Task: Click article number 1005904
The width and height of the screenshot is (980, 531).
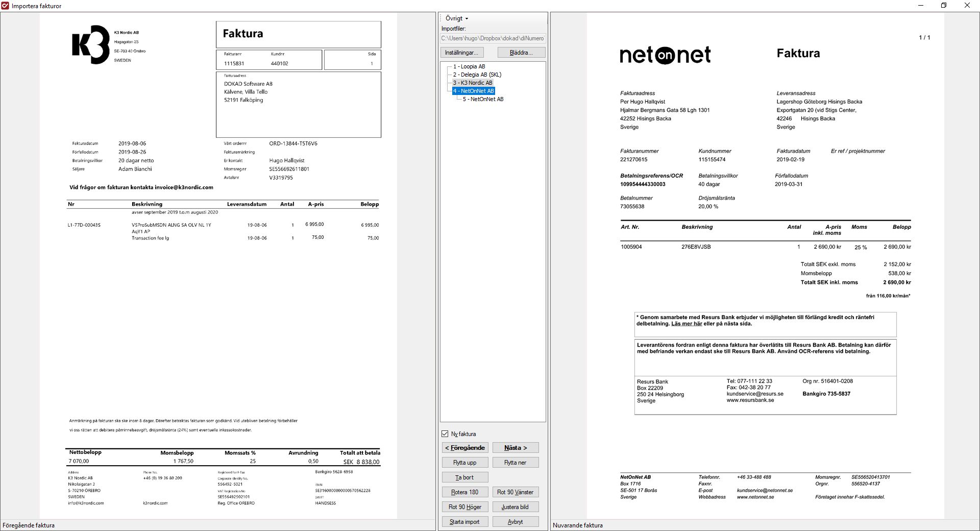Action: coord(631,247)
